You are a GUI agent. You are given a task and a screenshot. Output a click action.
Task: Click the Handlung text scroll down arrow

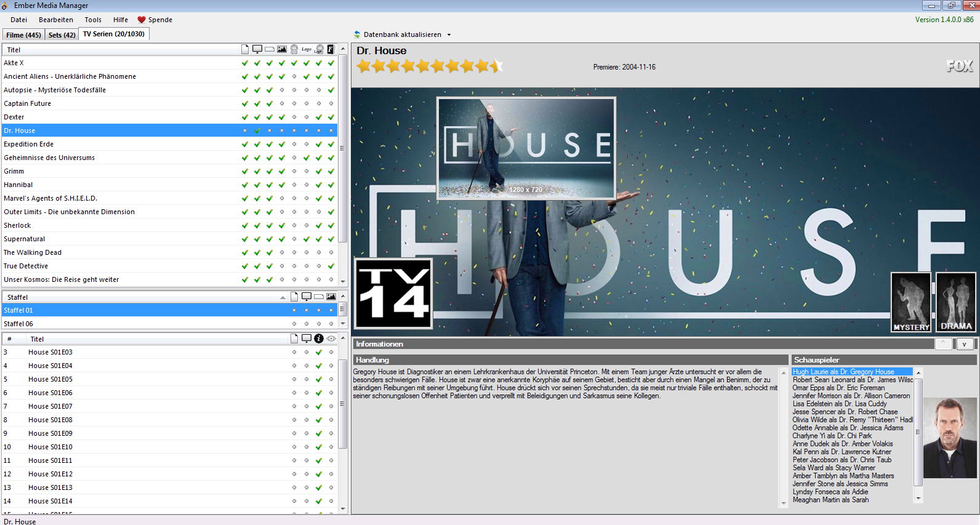click(784, 503)
